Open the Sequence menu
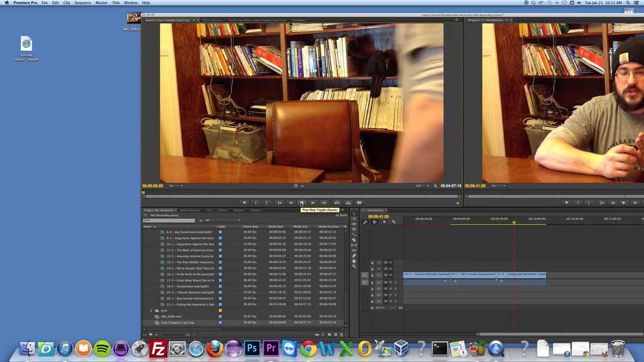 pos(83,3)
